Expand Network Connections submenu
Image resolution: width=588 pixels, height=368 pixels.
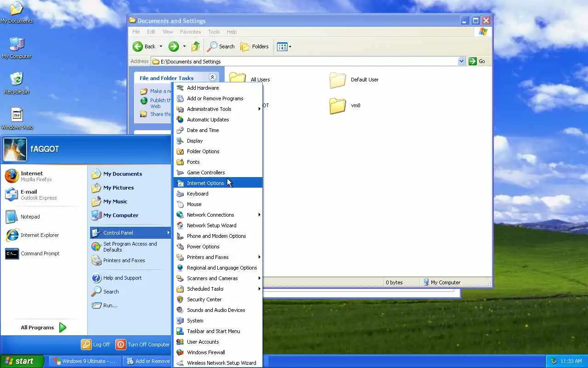[x=218, y=215]
